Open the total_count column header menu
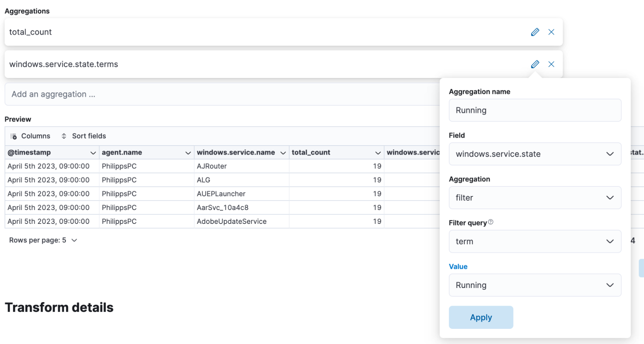 pyautogui.click(x=378, y=153)
